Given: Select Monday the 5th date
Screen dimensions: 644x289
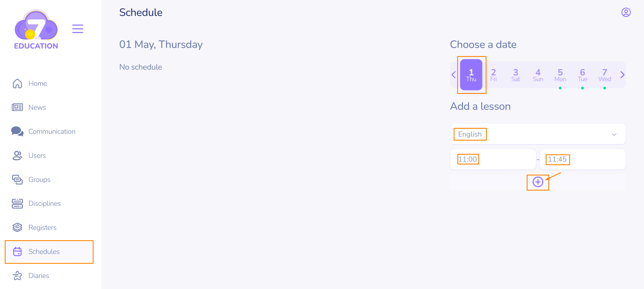Looking at the screenshot, I should (560, 75).
